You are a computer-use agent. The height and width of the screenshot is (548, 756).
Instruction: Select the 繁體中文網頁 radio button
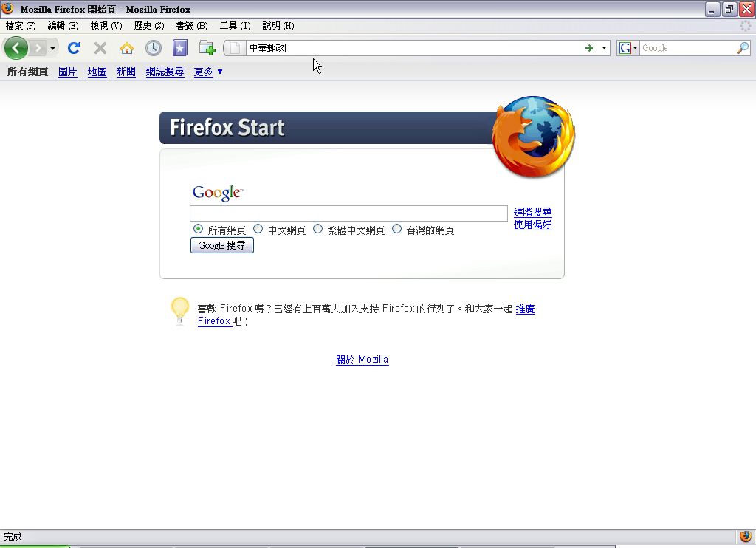tap(317, 229)
